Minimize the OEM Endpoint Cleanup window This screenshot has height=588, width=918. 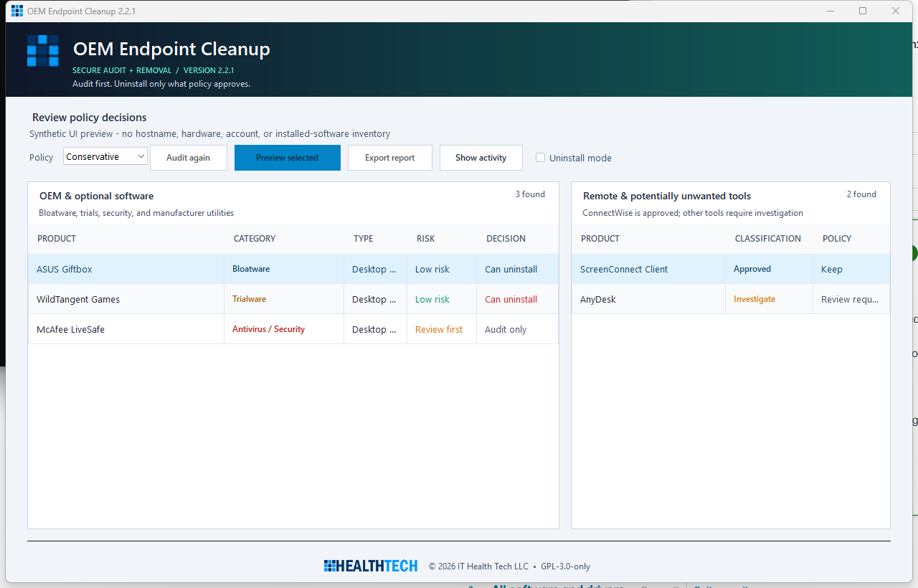(830, 11)
